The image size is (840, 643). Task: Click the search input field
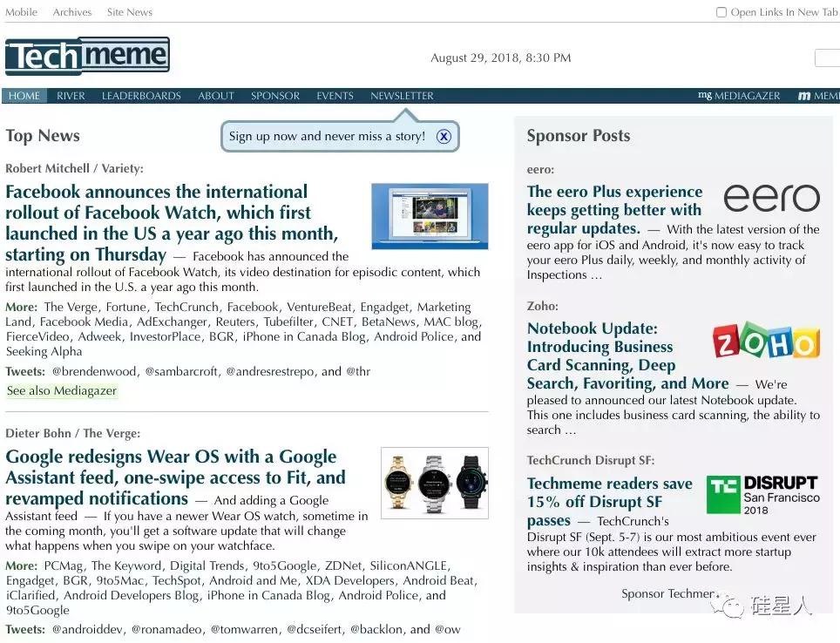pyautogui.click(x=827, y=58)
